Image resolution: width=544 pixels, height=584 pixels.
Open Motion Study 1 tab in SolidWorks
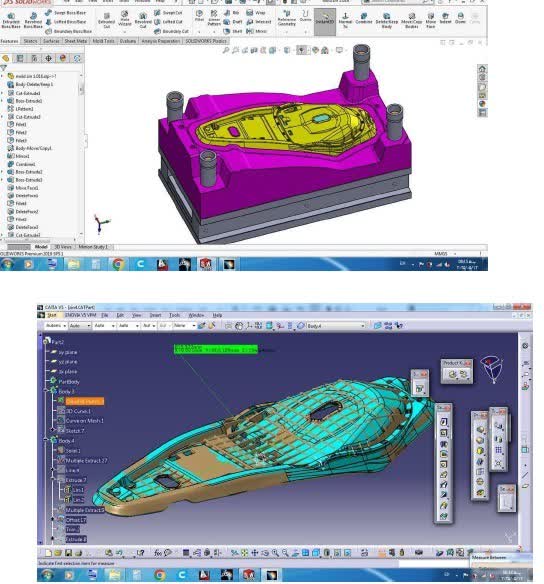click(93, 247)
